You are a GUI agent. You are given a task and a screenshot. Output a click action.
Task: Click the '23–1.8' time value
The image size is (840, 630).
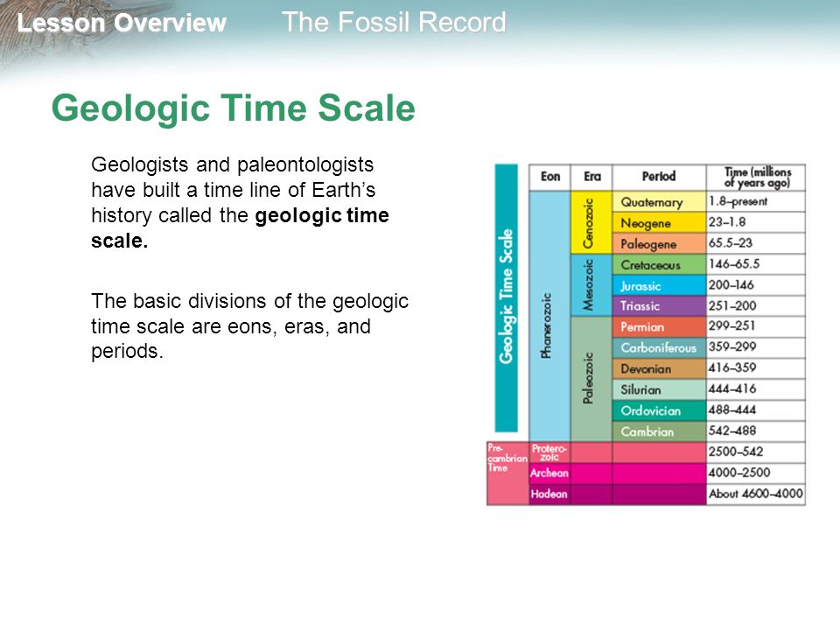pyautogui.click(x=727, y=221)
